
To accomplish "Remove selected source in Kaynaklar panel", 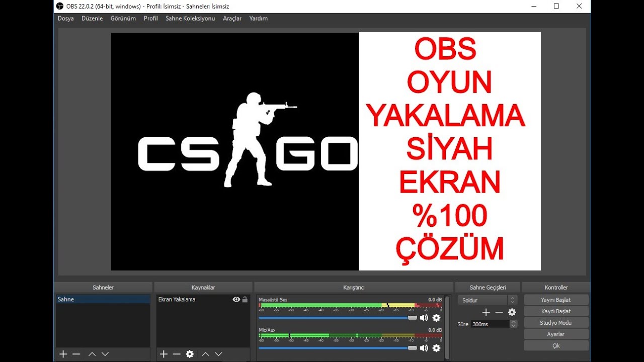I will pyautogui.click(x=177, y=354).
